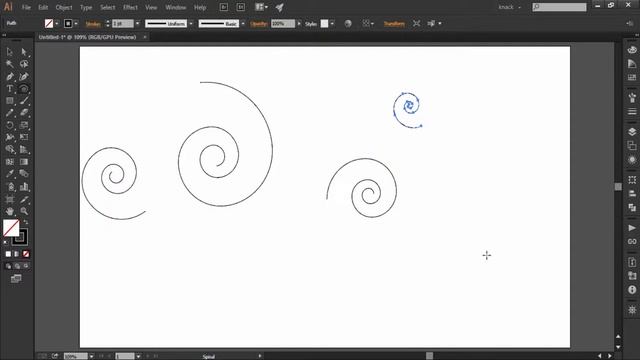Screen dimensions: 640x360
Task: Click the Opacity panel link
Action: coord(259,24)
